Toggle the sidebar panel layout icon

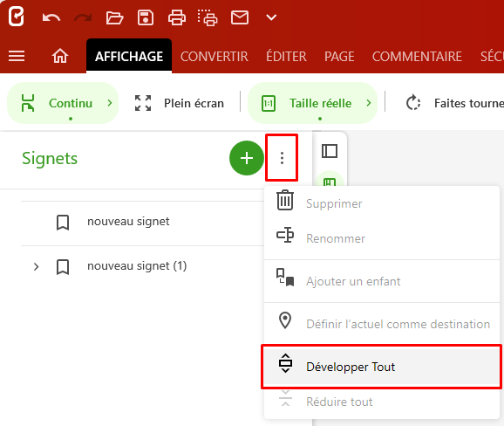330,151
